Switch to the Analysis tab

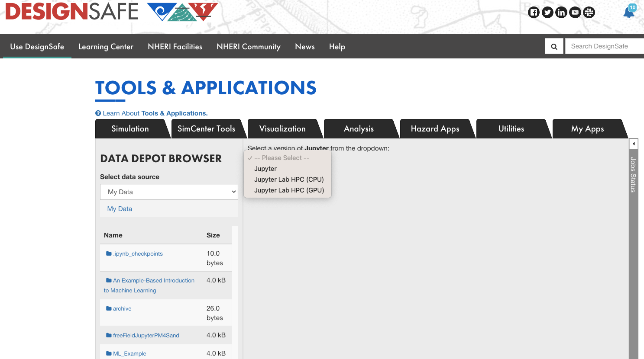coord(359,129)
